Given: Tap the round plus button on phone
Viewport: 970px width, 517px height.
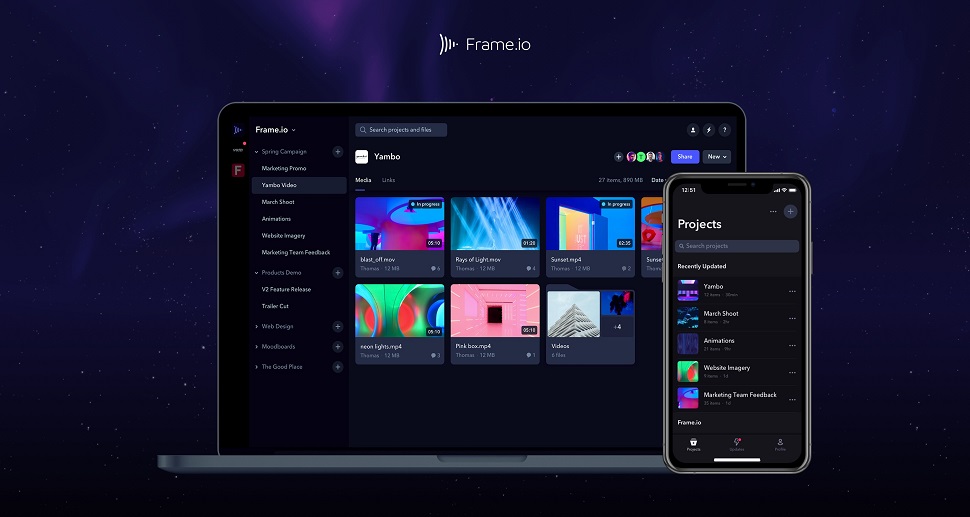Looking at the screenshot, I should click(x=791, y=212).
